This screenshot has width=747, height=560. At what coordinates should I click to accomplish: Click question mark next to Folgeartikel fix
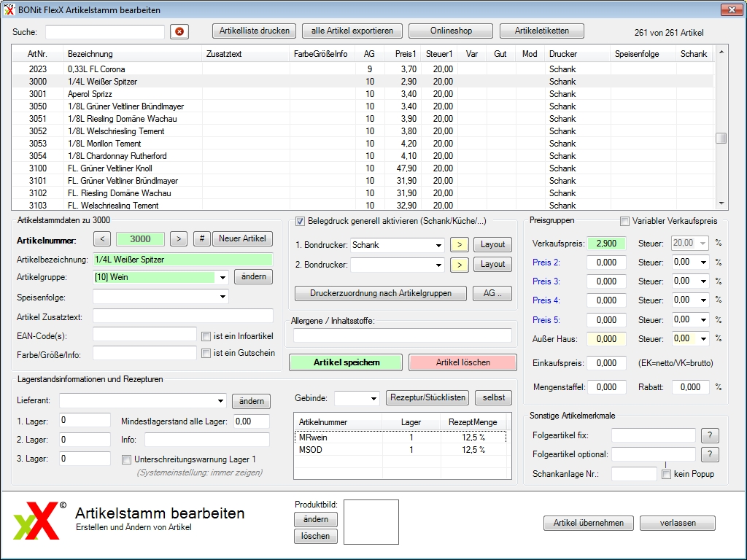coord(710,435)
